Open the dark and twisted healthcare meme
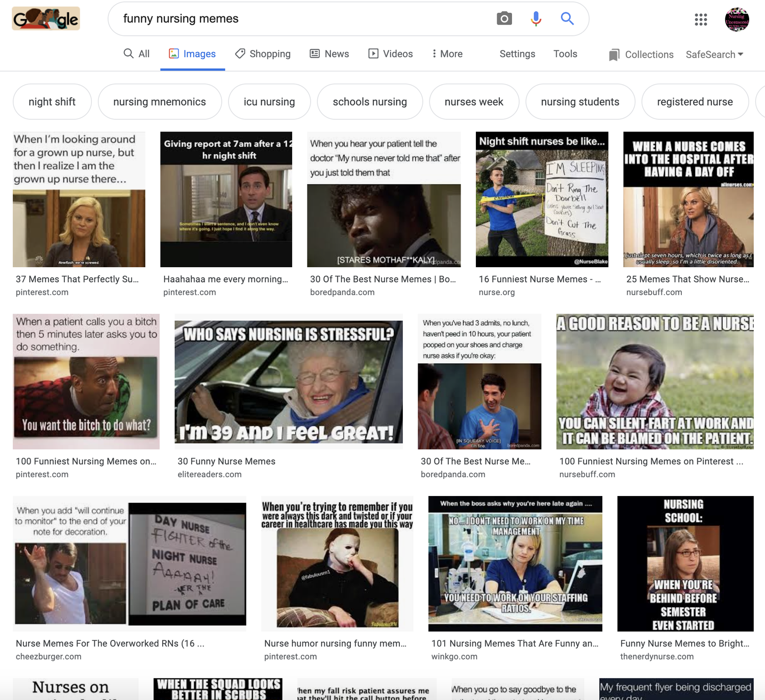Screen dimensions: 765x700 pos(337,564)
